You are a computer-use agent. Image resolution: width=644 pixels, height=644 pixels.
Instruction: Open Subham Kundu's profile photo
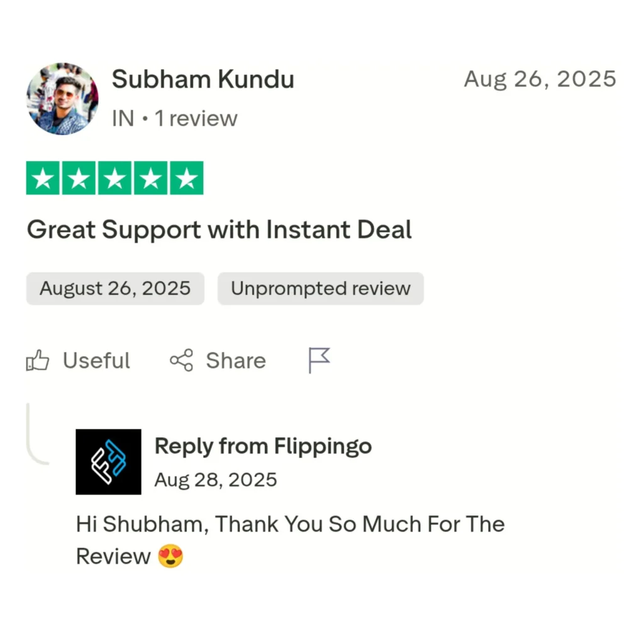point(62,99)
